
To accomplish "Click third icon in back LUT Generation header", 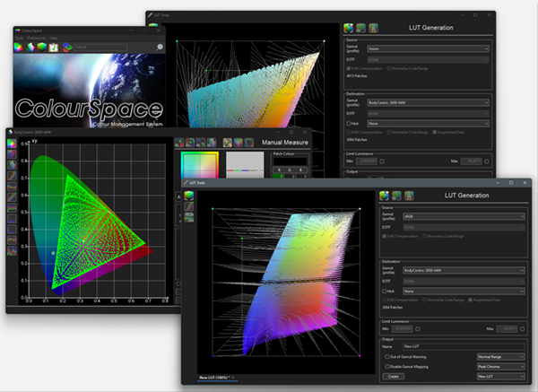I will pos(373,28).
